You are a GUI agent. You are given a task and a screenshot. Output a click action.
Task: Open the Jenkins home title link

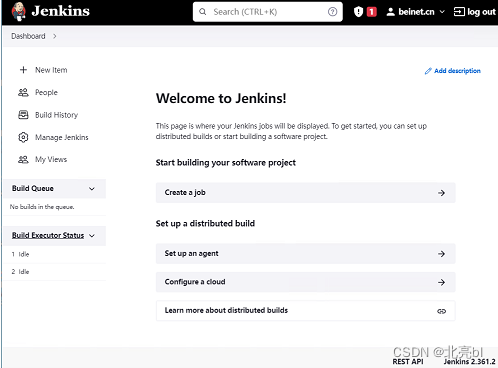60,11
